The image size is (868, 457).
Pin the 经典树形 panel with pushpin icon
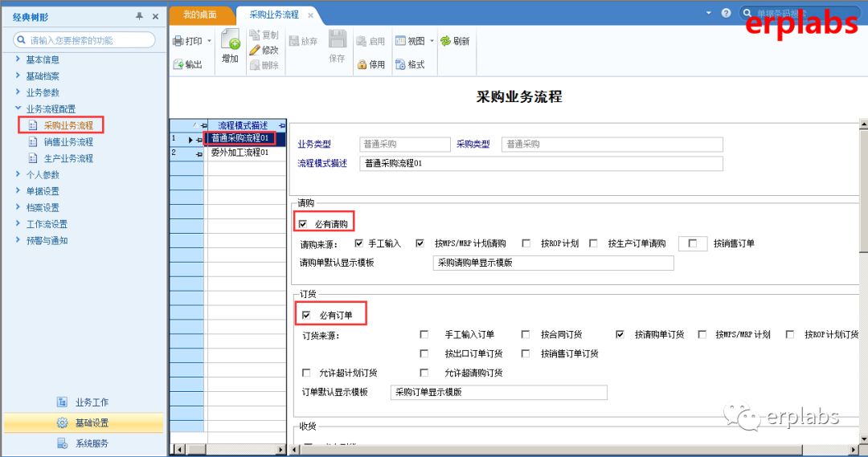pos(140,17)
